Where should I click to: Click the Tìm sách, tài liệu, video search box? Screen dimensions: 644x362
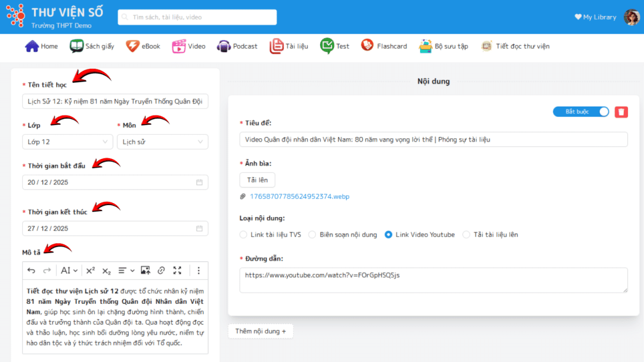197,17
